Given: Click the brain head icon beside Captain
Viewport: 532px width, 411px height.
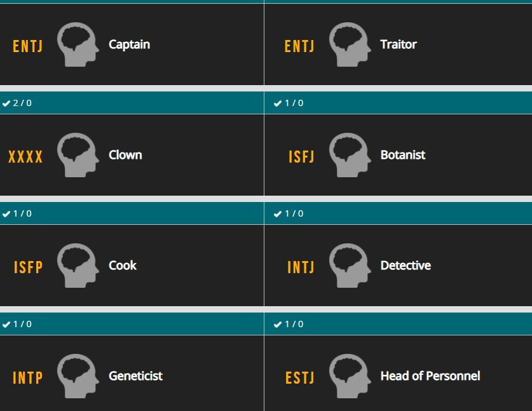Looking at the screenshot, I should coord(78,44).
